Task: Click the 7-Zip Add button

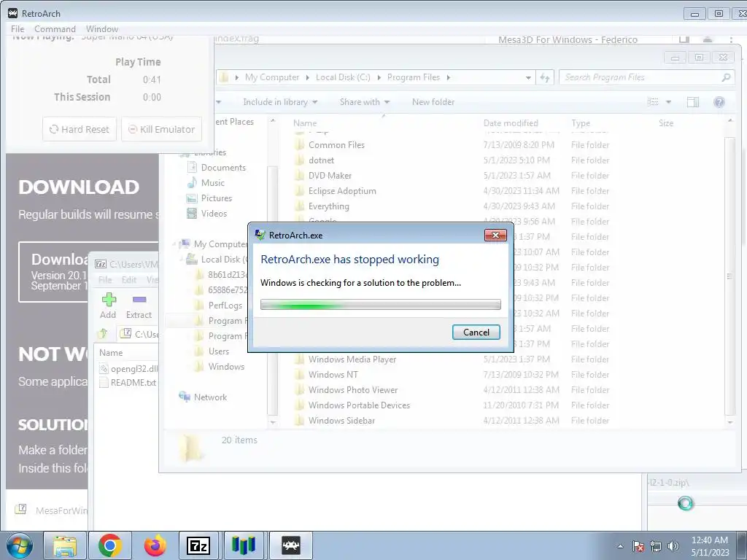Action: tap(108, 306)
